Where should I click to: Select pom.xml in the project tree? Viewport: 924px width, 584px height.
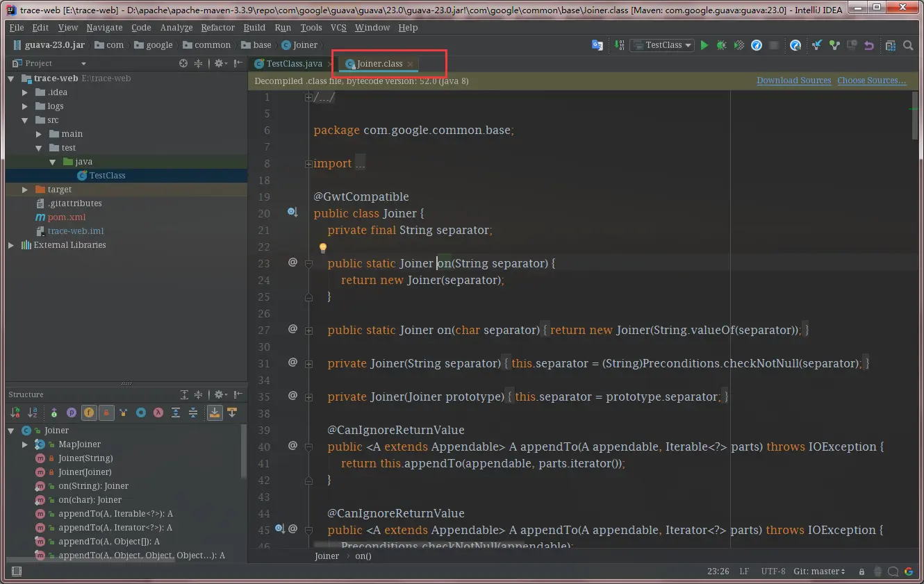(67, 217)
